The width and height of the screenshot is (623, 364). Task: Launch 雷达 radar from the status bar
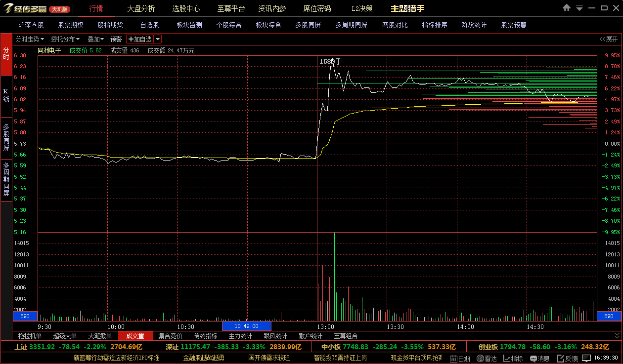(x=487, y=359)
